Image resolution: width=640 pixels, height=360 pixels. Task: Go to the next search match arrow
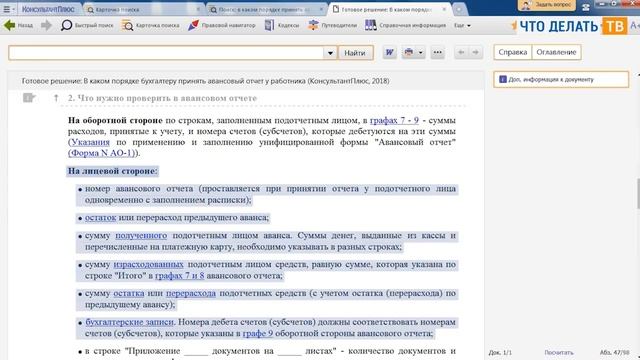tap(476, 52)
